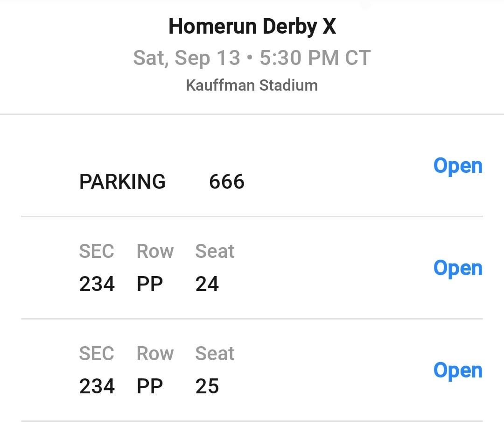
Task: Select parking lot number 666
Action: coord(227,182)
